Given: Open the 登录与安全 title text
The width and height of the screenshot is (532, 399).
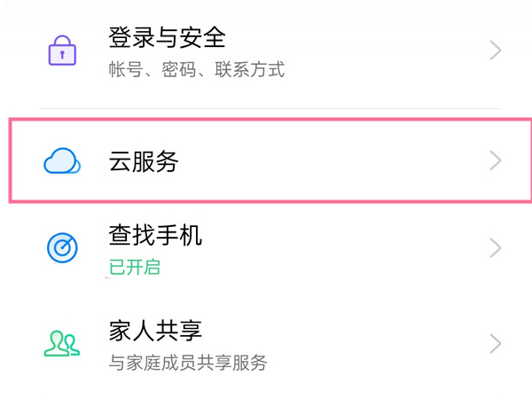Looking at the screenshot, I should pyautogui.click(x=167, y=38).
